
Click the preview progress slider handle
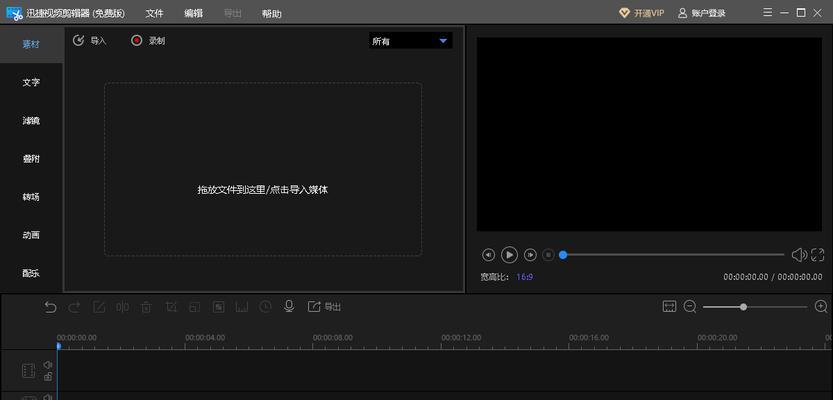[563, 255]
